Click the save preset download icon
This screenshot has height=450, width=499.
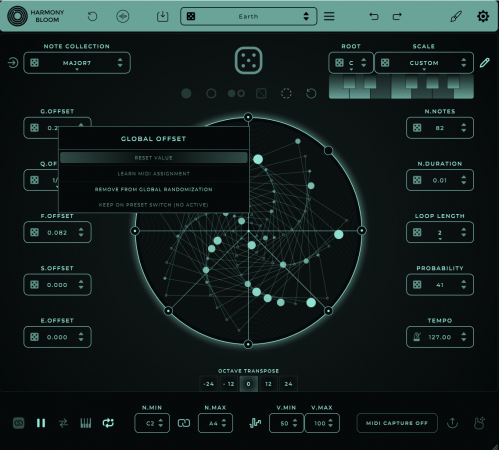163,16
